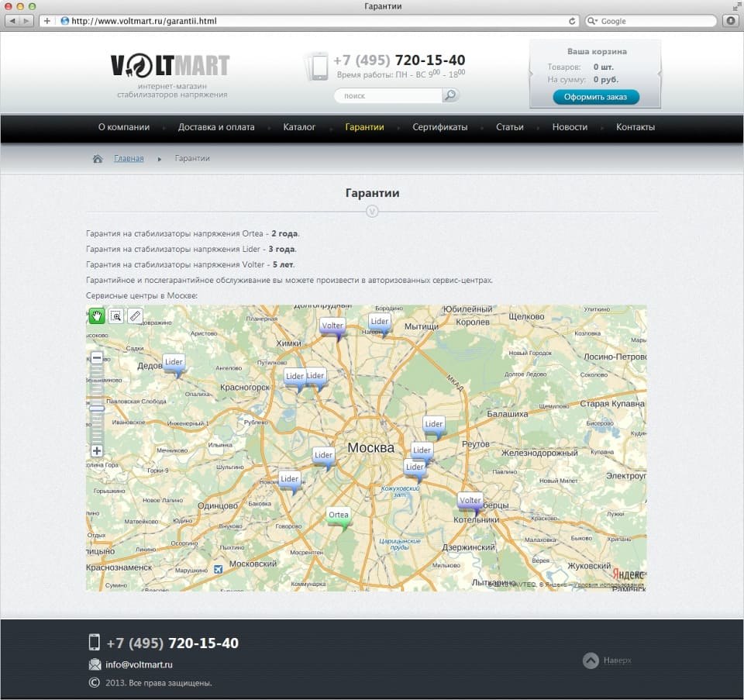Image resolution: width=744 pixels, height=700 pixels.
Task: Click the Москва label on the map
Action: tap(371, 447)
